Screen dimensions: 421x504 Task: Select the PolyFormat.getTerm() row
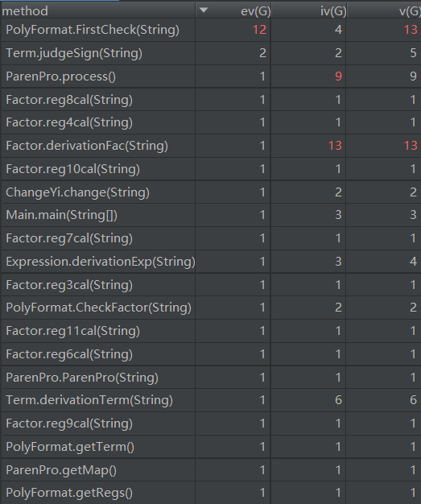(211, 447)
